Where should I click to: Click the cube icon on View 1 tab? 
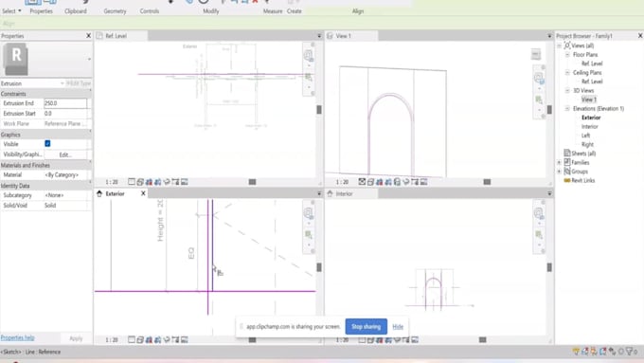[x=330, y=36]
